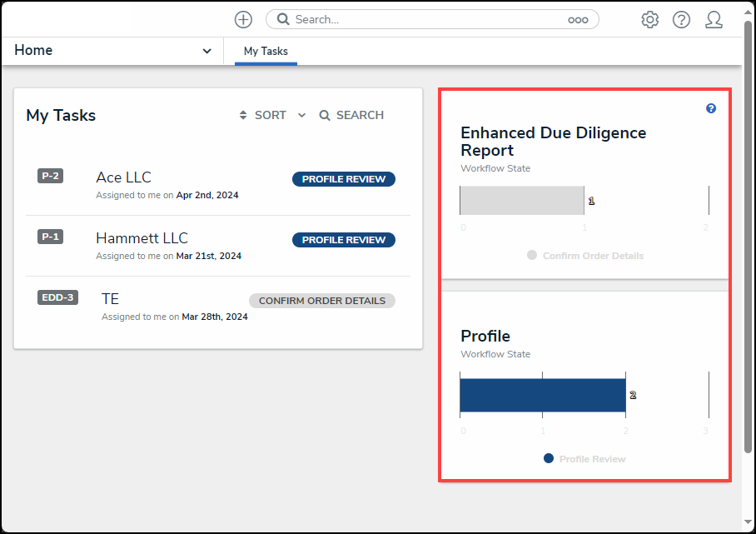Select the My Tasks tab

[266, 51]
